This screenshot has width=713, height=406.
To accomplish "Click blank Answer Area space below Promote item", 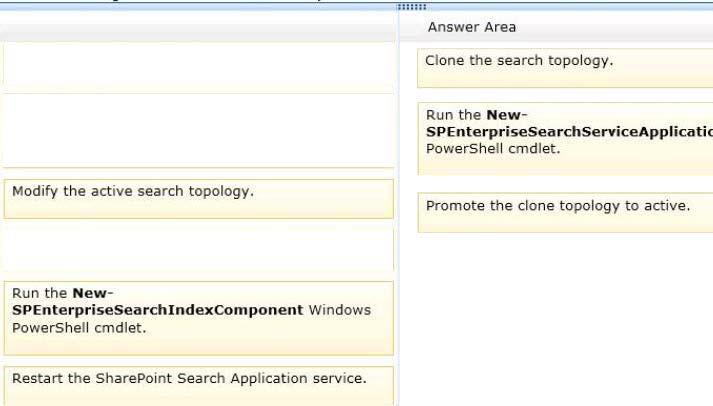I will tap(565, 318).
